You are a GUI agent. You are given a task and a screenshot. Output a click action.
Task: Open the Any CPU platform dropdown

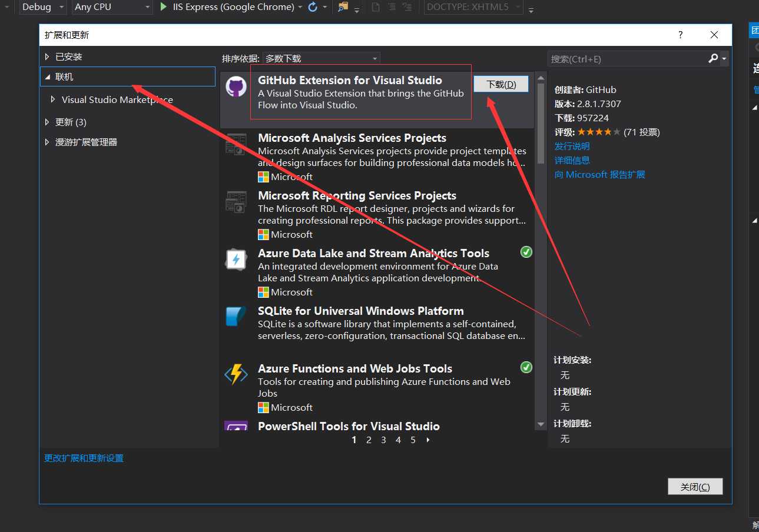tap(112, 7)
